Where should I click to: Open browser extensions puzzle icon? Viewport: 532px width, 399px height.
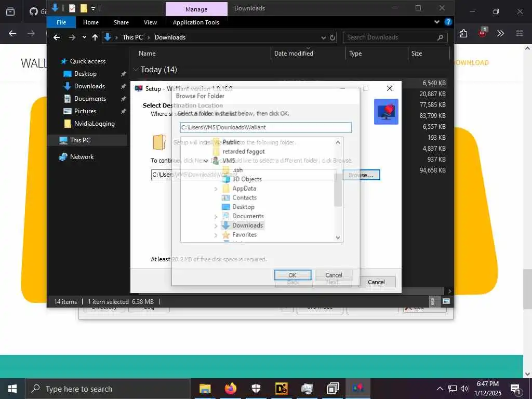click(464, 33)
